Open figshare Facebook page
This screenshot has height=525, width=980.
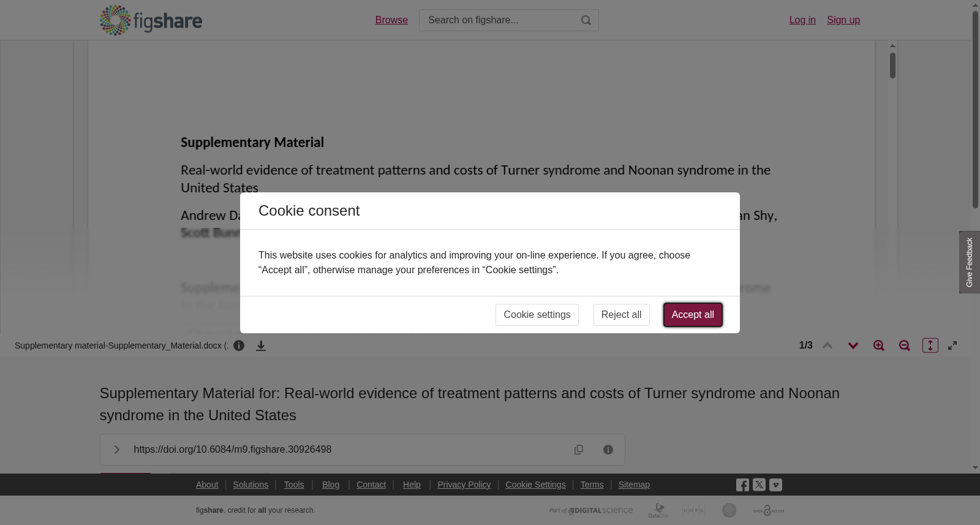click(742, 485)
